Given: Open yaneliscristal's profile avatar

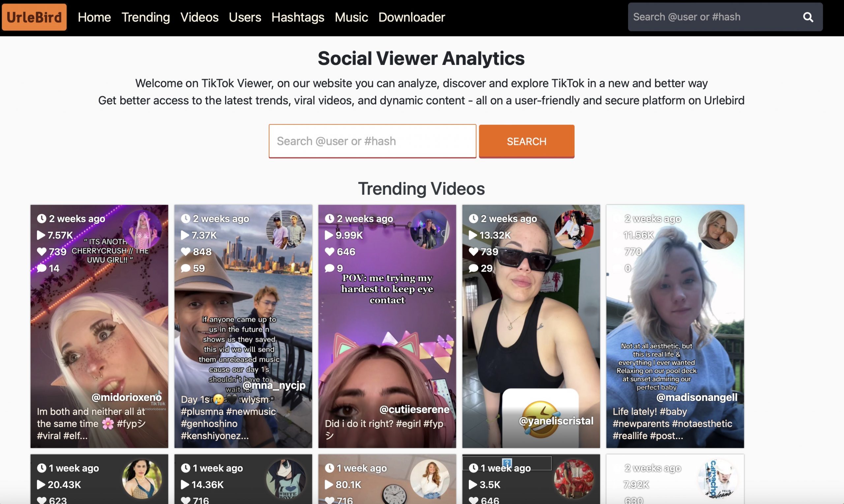Looking at the screenshot, I should (574, 230).
